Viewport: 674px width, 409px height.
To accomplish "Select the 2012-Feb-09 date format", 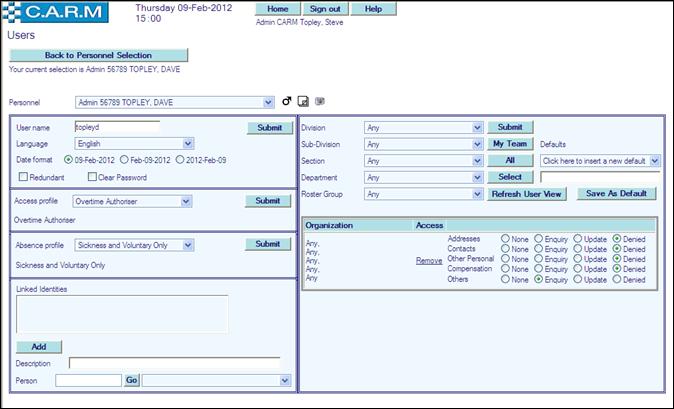I will [x=180, y=159].
